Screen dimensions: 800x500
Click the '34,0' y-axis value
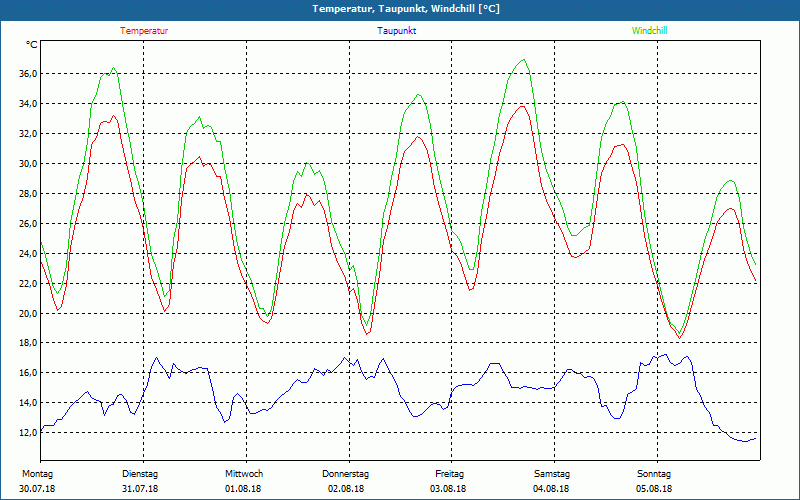point(28,104)
